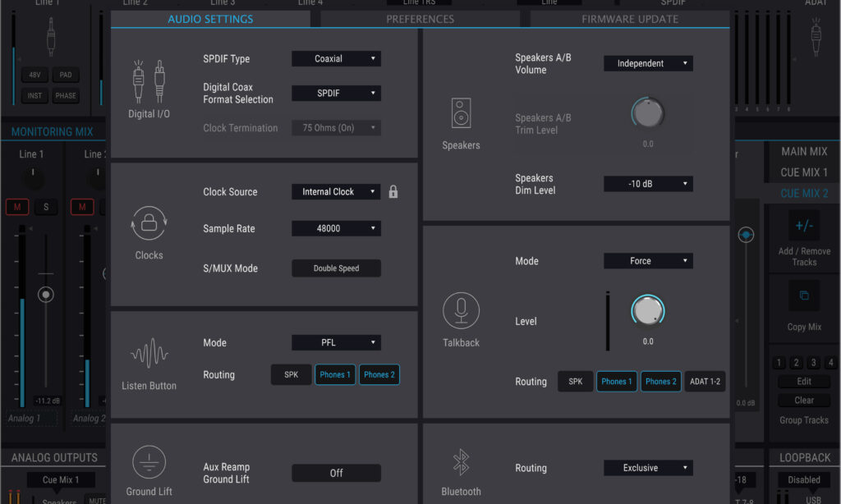
Task: Open the Bluetooth Routing Exclusive dropdown
Action: tap(648, 468)
